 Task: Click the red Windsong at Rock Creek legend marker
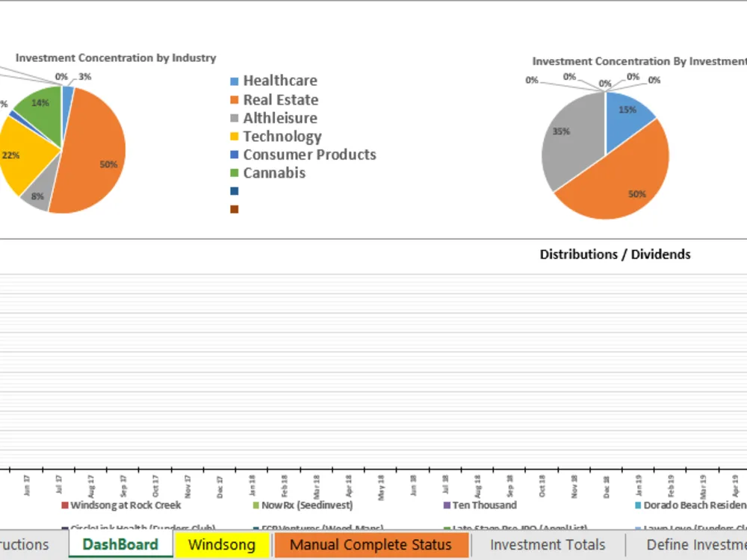point(65,505)
